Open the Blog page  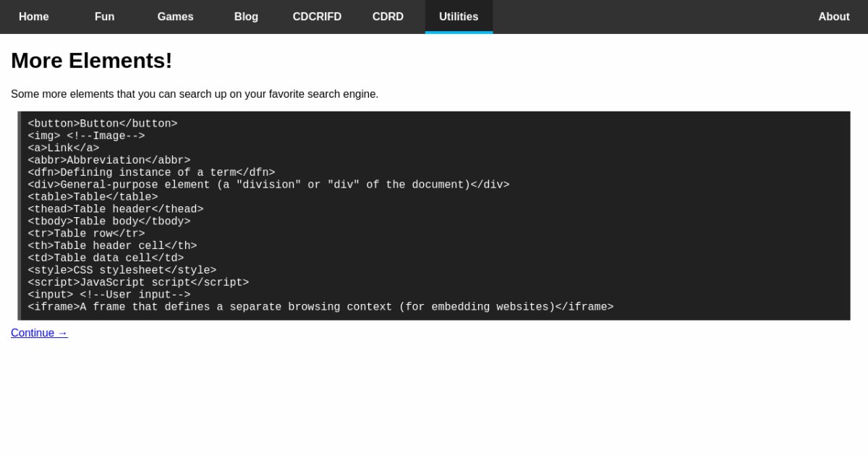246,17
